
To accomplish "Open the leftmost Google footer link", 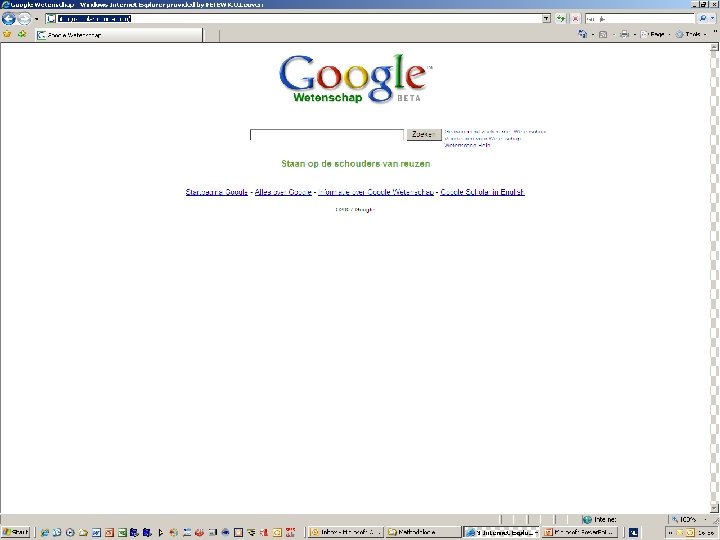I will click(x=217, y=192).
